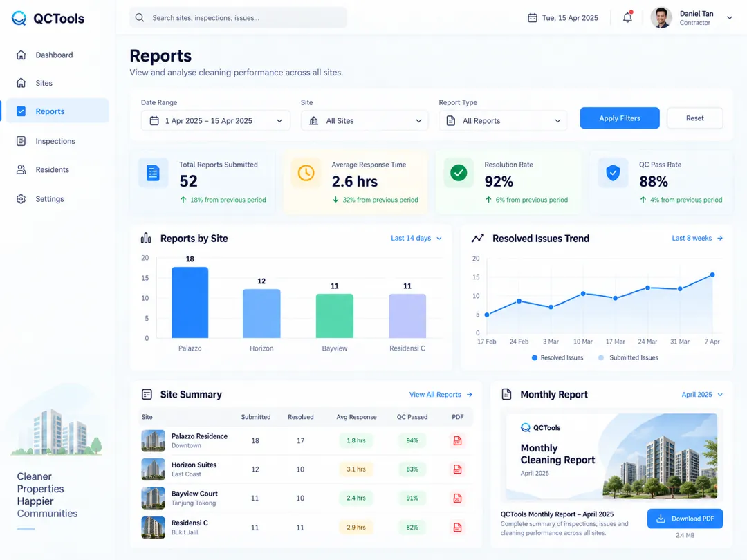Focus the search sites, inspections, issues field
747x560 pixels.
(238, 17)
